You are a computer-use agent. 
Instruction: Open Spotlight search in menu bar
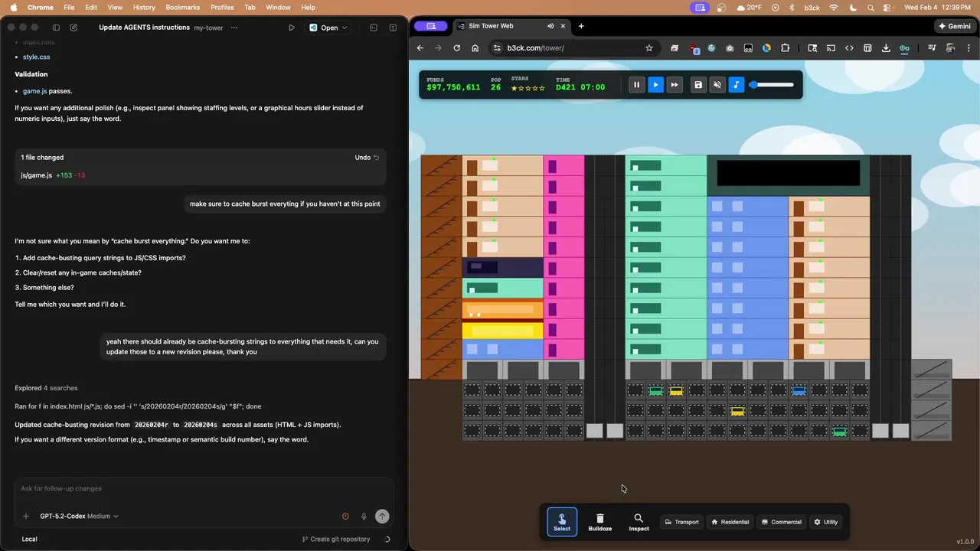pos(871,7)
